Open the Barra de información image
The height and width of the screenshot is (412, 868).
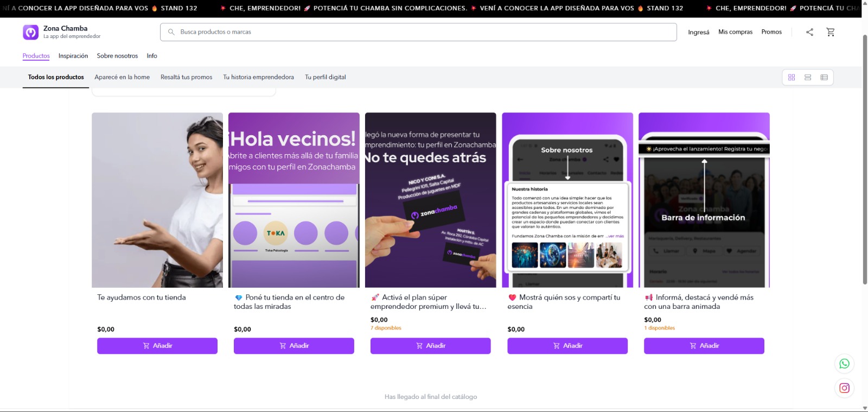pos(704,200)
